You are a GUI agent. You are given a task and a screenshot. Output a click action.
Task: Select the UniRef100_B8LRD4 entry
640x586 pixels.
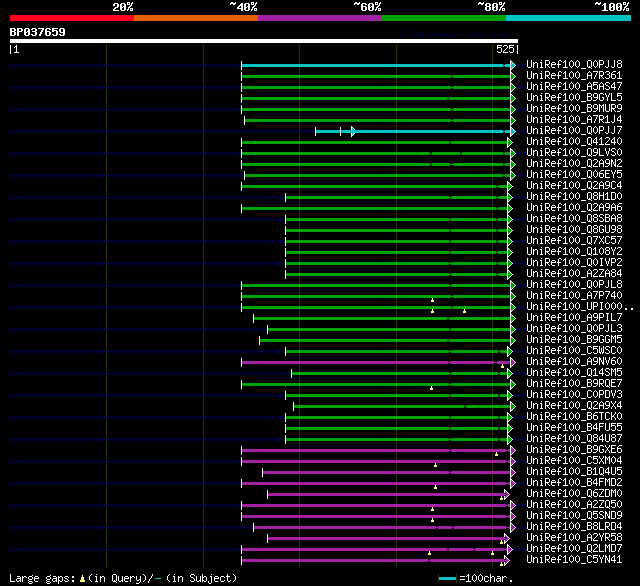coord(574,527)
